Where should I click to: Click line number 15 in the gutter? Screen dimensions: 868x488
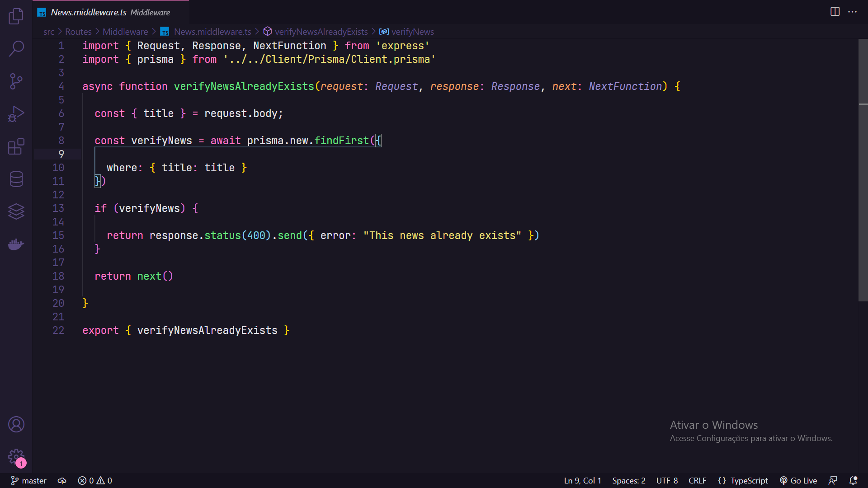(x=58, y=235)
